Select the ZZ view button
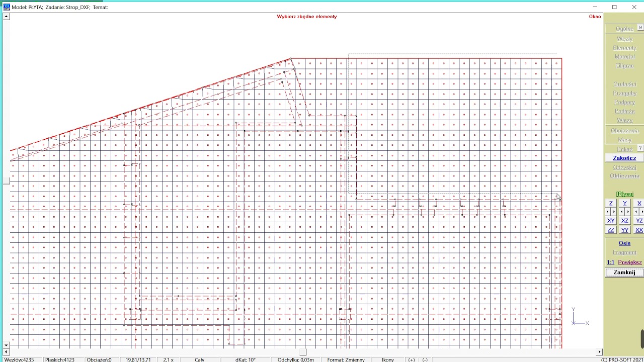This screenshot has height=362, width=644. [611, 230]
